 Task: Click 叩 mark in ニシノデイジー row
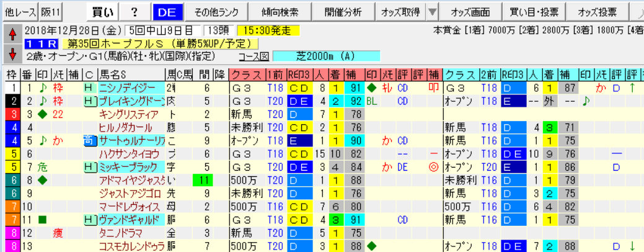434,88
